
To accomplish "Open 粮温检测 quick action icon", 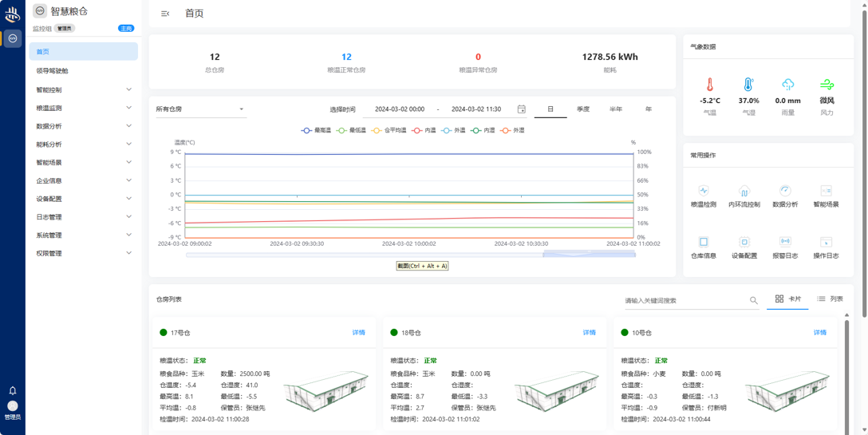I will pos(703,192).
